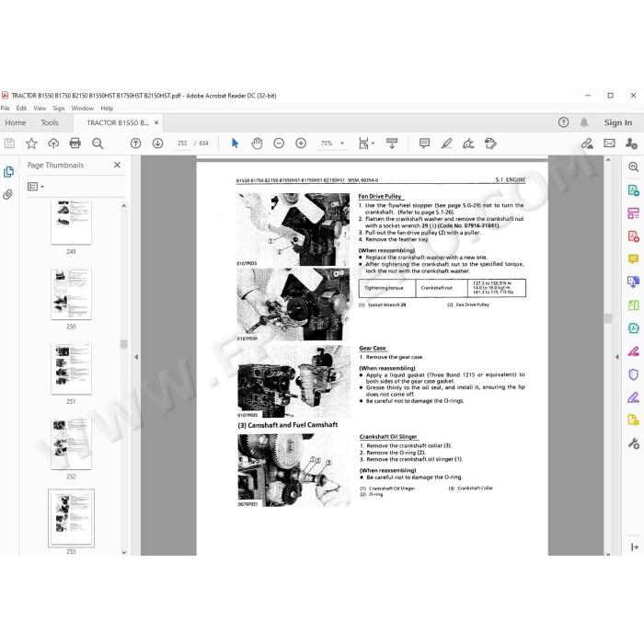Open the notifications bell
The height and width of the screenshot is (644, 644).
(x=584, y=122)
